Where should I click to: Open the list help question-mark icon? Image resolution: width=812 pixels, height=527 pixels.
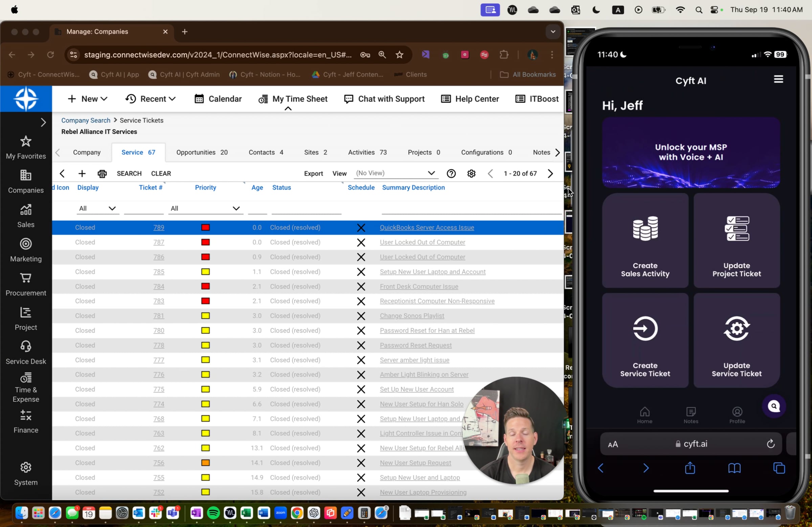point(451,174)
